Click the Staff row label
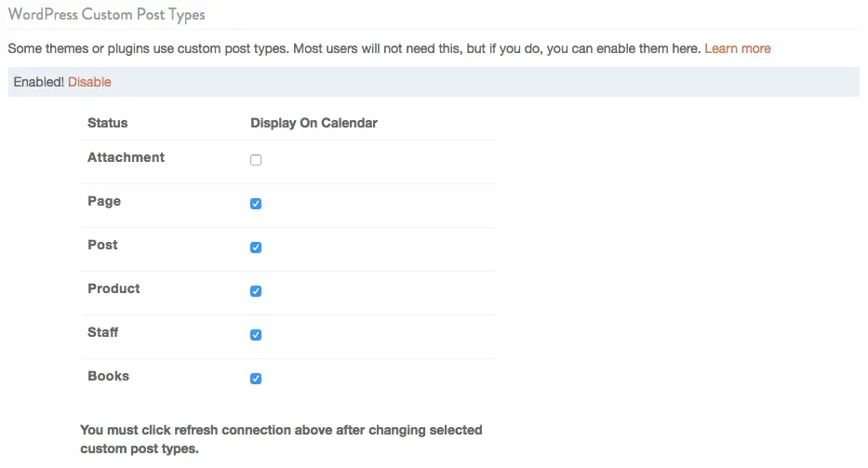Screen dimensions: 868x468 click(103, 332)
